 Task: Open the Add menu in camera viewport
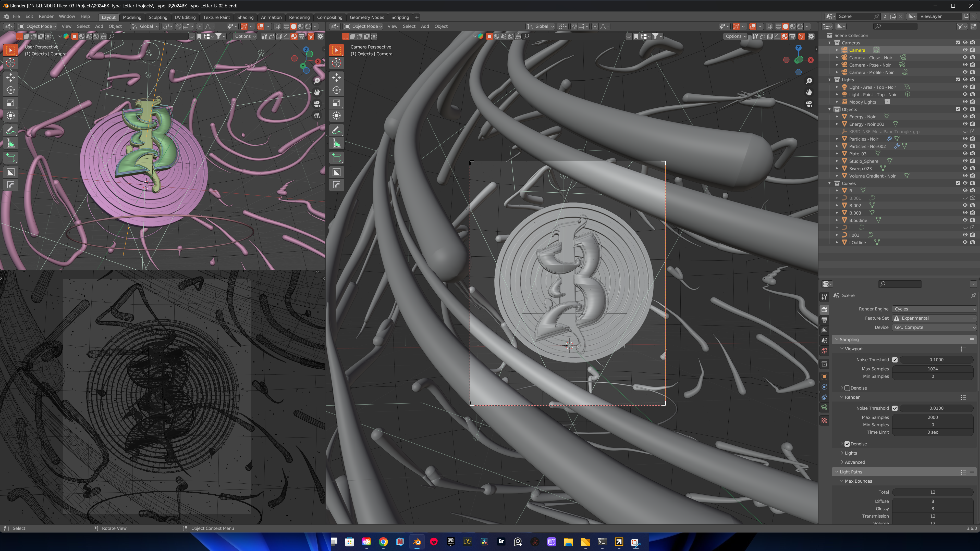425,26
